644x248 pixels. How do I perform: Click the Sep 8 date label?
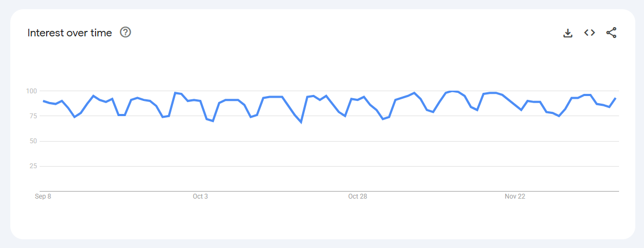[43, 196]
